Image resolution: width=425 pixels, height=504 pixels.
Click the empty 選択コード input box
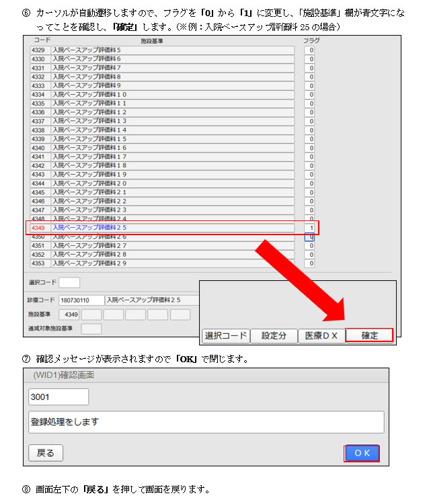coord(69,282)
